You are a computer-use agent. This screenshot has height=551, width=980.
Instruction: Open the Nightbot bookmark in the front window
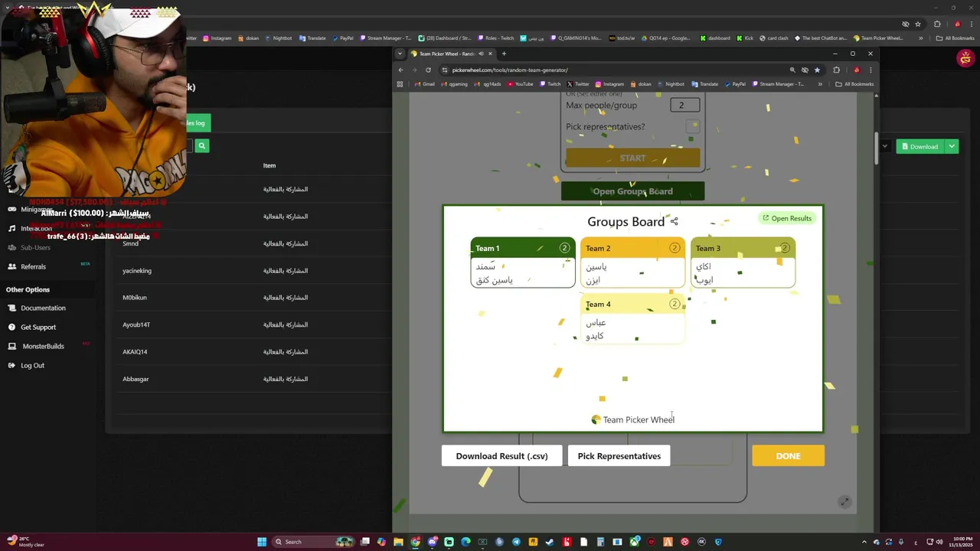(x=671, y=84)
